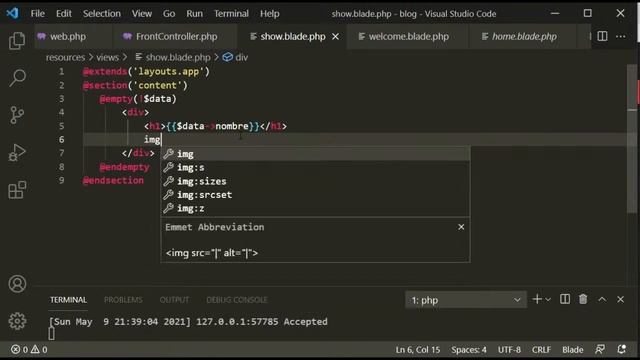Choose the 'img' Emmet suggestion

pyautogui.click(x=315, y=154)
